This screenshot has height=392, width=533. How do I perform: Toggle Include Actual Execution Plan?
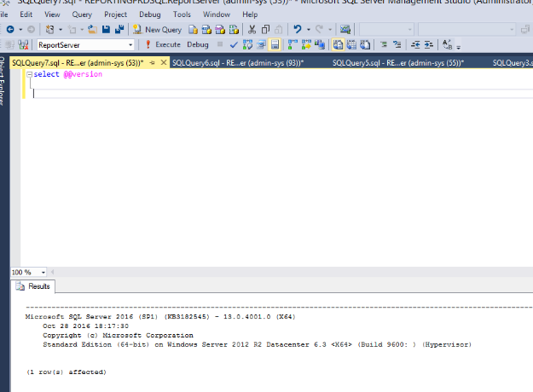[293, 45]
